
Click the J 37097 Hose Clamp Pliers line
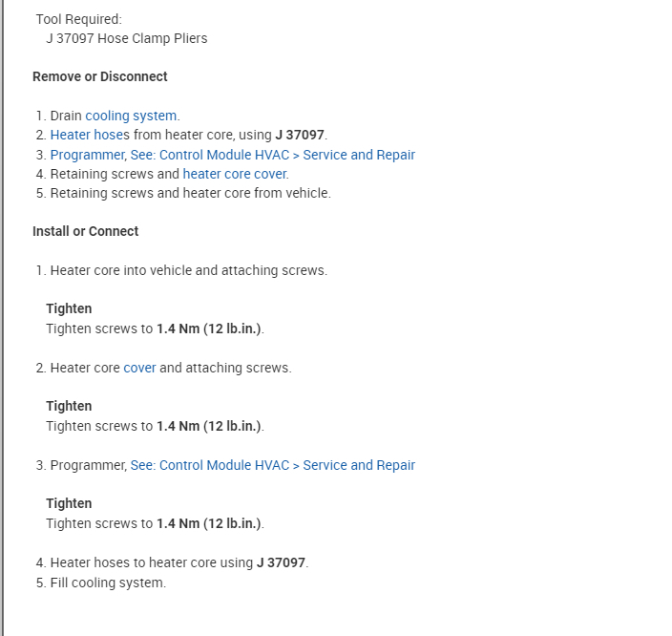[x=126, y=38]
